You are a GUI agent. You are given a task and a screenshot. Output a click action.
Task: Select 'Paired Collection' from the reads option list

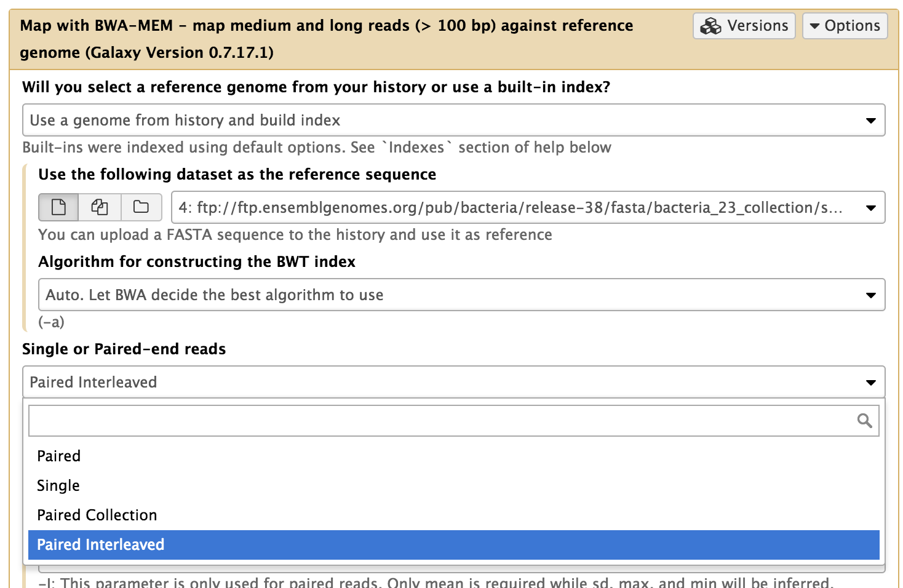pos(97,515)
